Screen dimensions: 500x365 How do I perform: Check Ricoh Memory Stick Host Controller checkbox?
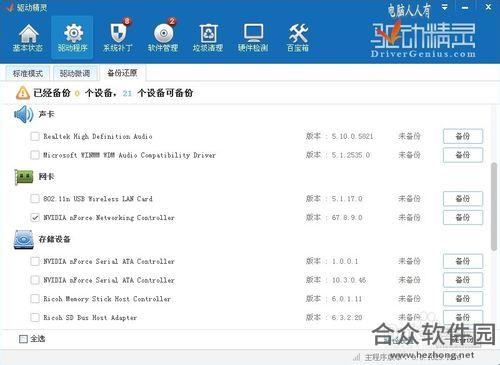pyautogui.click(x=35, y=299)
